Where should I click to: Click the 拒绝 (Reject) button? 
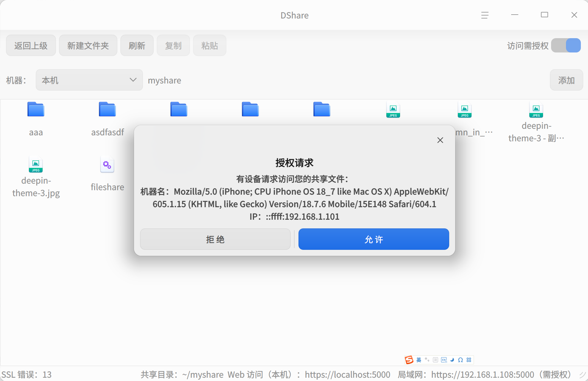pos(215,239)
